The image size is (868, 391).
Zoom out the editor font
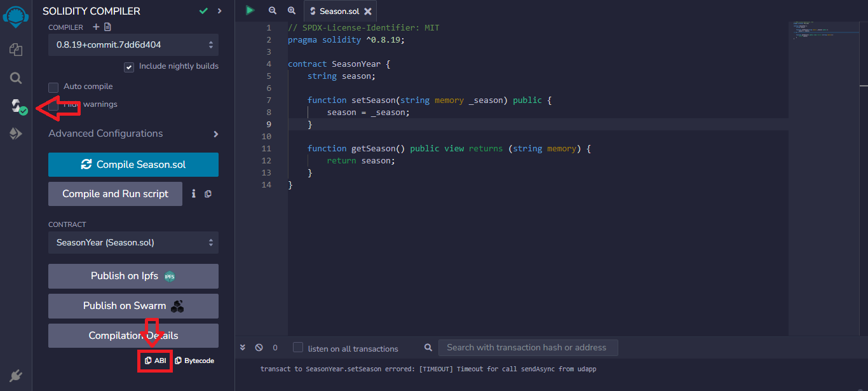[273, 11]
